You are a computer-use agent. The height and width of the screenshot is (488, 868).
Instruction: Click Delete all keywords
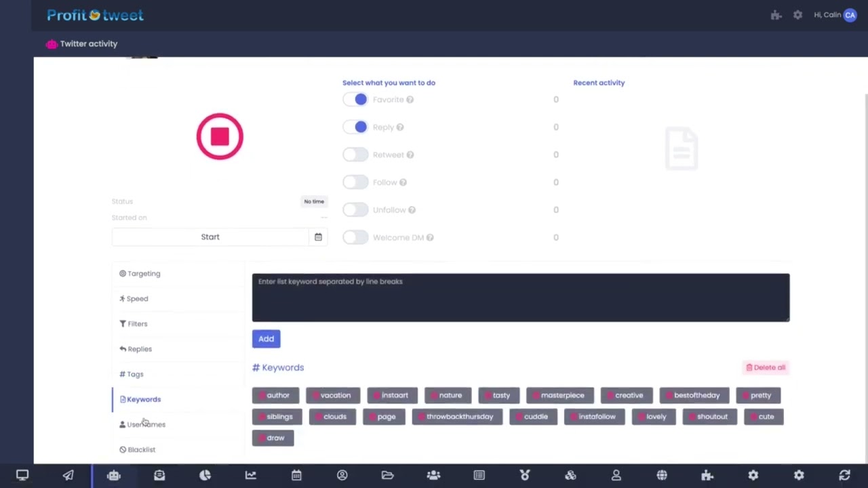(766, 367)
